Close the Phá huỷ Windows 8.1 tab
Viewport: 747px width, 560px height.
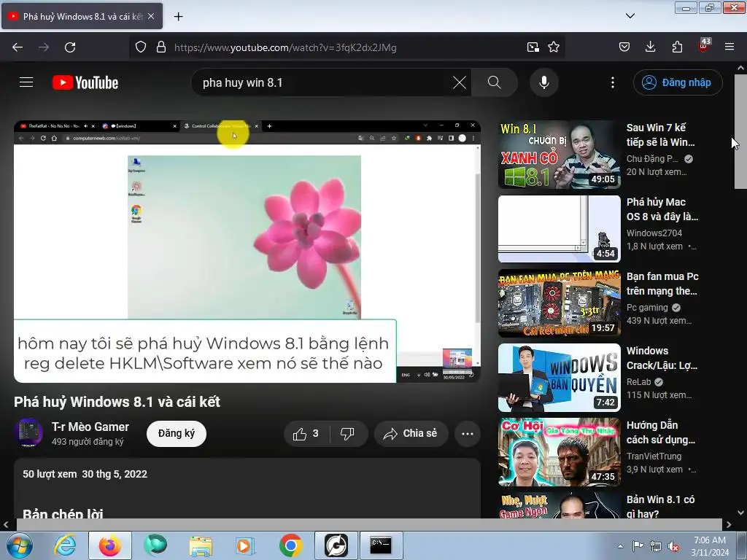(151, 16)
